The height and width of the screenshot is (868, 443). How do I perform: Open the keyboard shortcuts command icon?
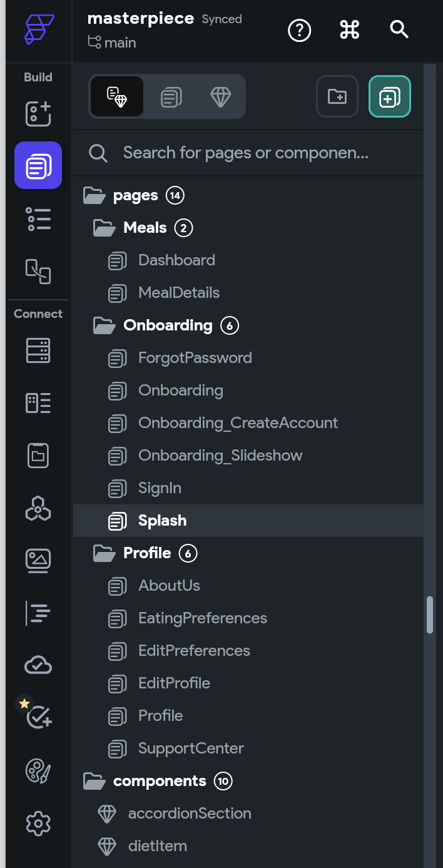pos(349,30)
